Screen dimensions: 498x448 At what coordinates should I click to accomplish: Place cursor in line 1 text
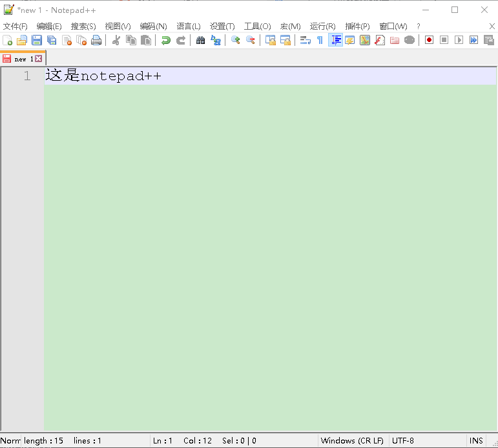103,76
